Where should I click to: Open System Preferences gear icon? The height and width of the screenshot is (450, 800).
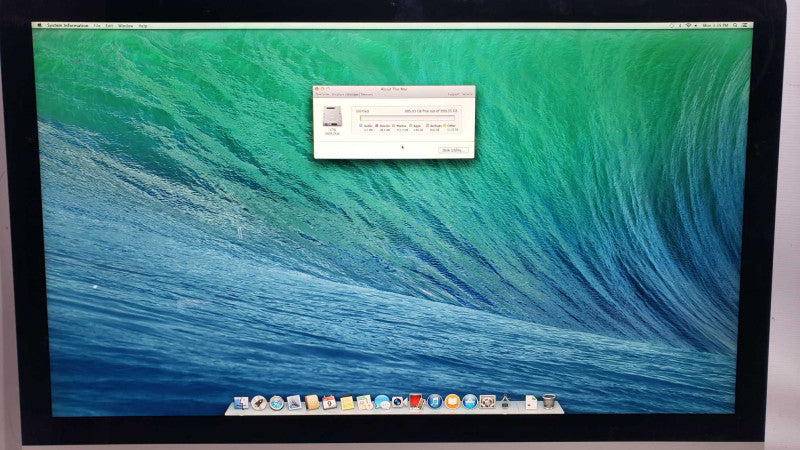point(487,402)
